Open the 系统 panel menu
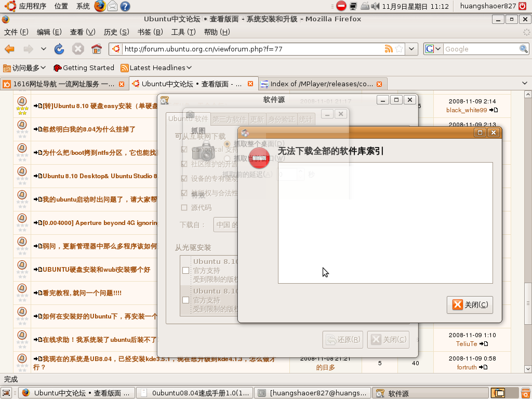The image size is (532, 399). click(x=83, y=6)
